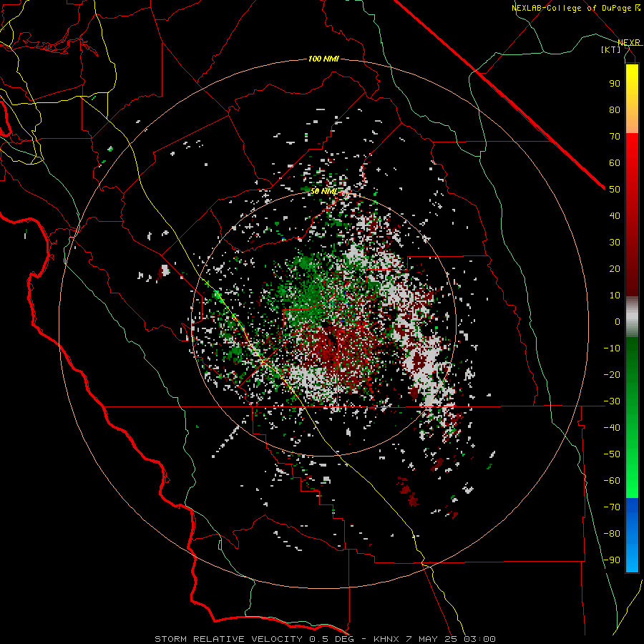Click the gray zero-velocity color bar segment
This screenshot has height=644, width=644.
(632, 317)
